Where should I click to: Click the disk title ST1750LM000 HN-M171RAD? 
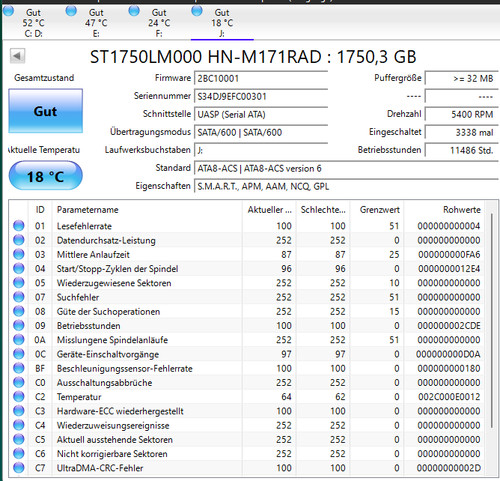206,57
